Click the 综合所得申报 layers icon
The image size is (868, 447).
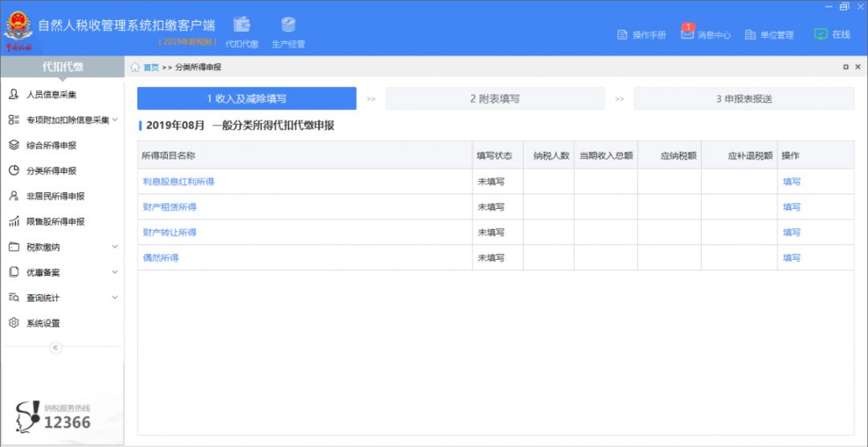tap(14, 146)
